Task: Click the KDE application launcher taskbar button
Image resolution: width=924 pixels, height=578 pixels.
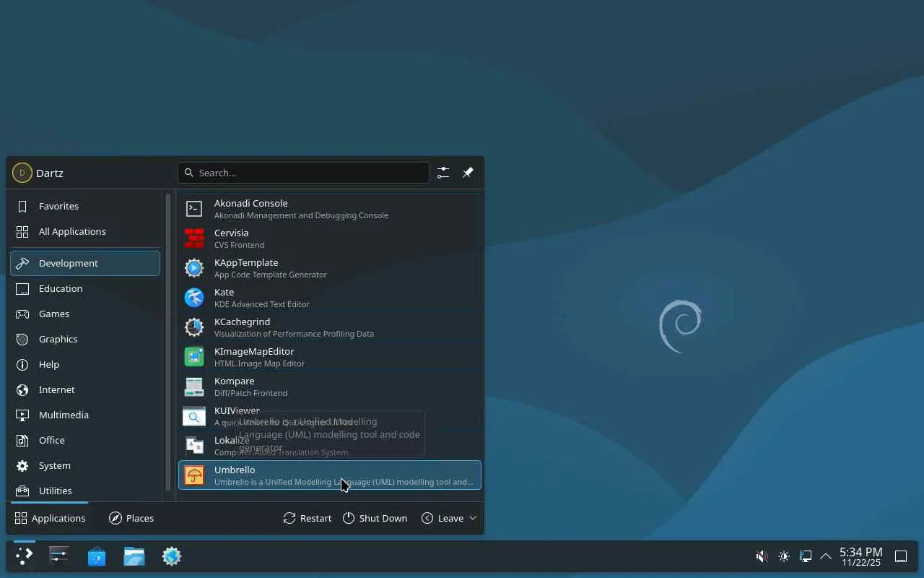Action: 24,556
